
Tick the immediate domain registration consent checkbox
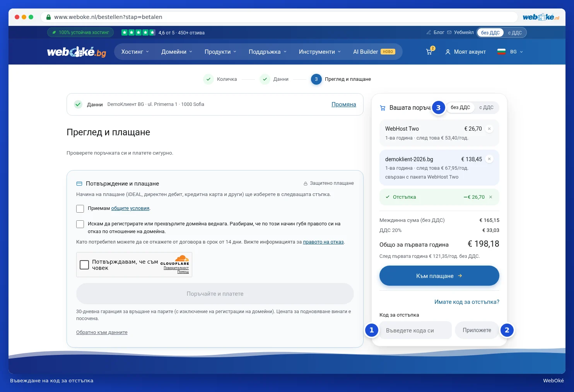coord(80,224)
